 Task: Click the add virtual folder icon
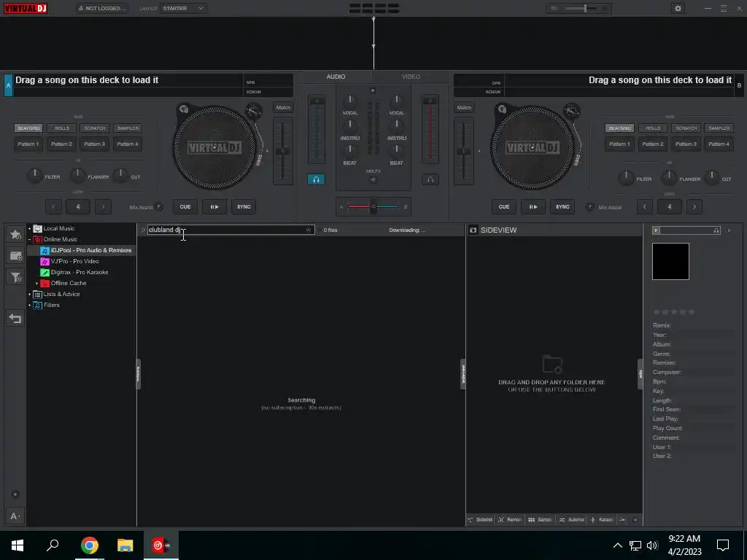click(x=15, y=256)
